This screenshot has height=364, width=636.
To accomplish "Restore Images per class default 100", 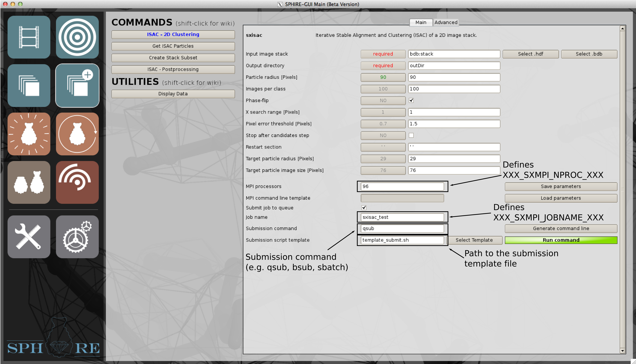I will 383,89.
